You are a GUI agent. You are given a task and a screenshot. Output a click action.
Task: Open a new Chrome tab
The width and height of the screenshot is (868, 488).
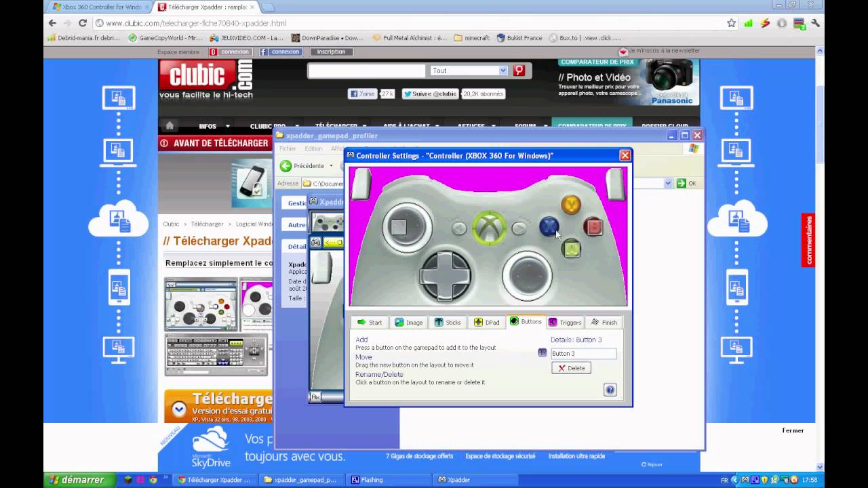pyautogui.click(x=268, y=7)
